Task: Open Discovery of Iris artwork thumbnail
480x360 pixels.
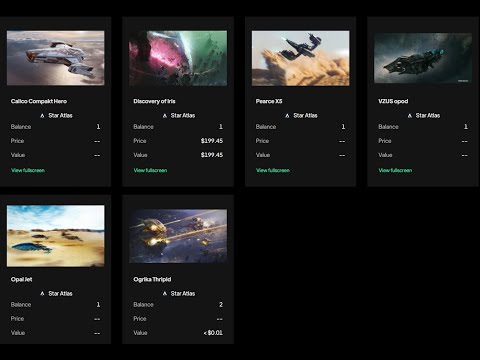Action: coord(178,58)
